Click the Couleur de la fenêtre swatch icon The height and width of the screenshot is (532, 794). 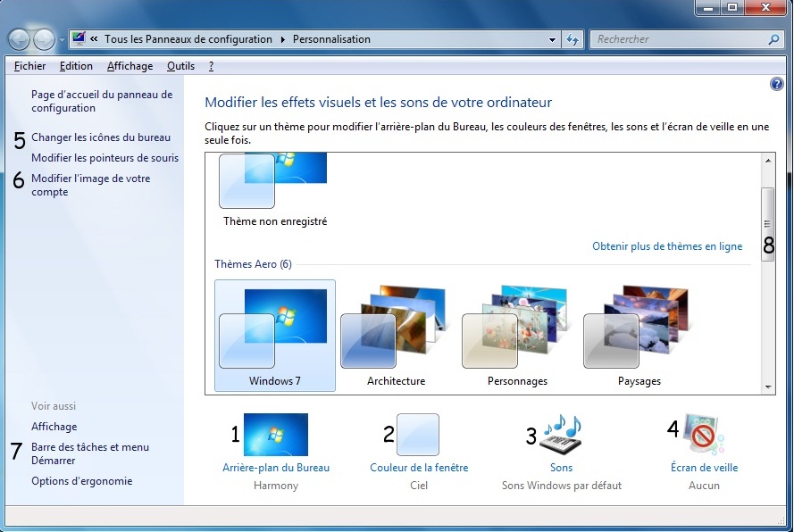point(418,435)
